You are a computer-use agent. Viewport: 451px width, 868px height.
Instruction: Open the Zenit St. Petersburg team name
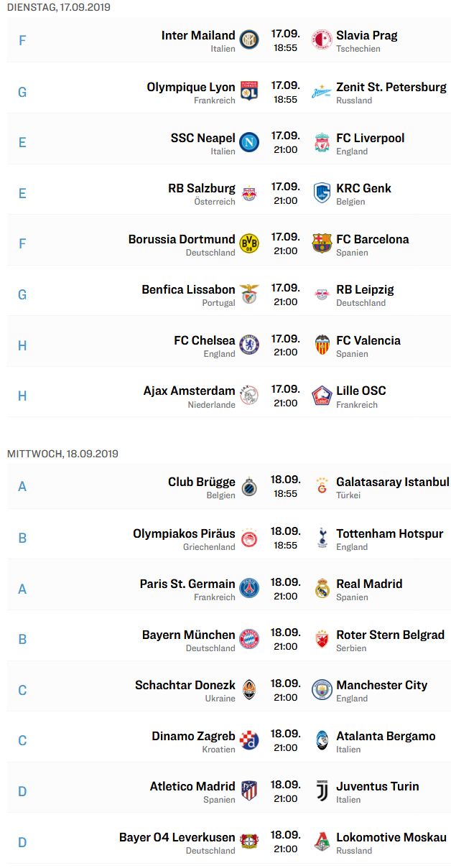tap(391, 87)
